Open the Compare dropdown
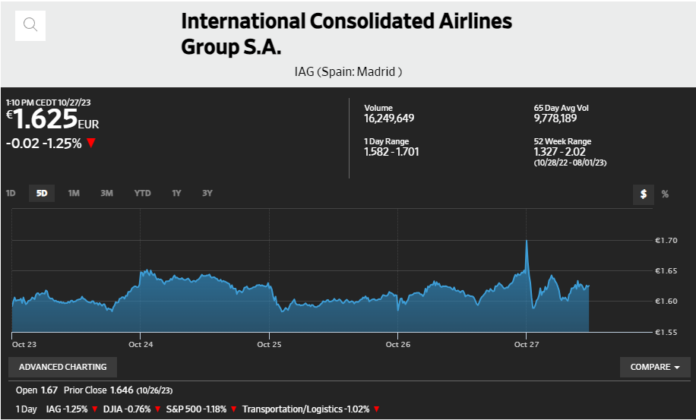The height and width of the screenshot is (420, 696). pos(654,367)
